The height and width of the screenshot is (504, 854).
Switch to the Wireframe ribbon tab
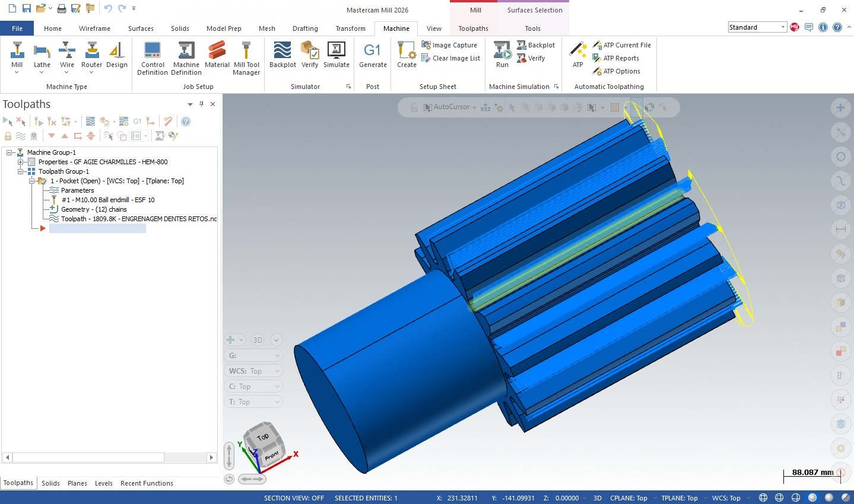[94, 28]
